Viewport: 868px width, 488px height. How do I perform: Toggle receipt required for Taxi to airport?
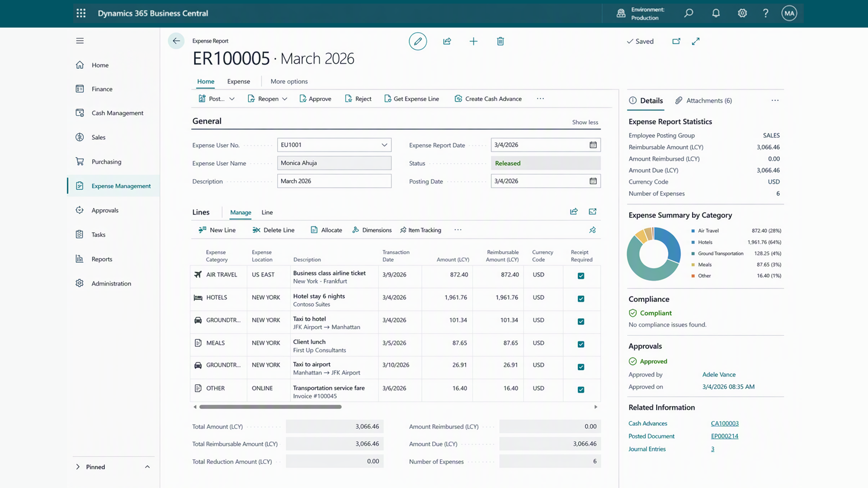(x=581, y=367)
